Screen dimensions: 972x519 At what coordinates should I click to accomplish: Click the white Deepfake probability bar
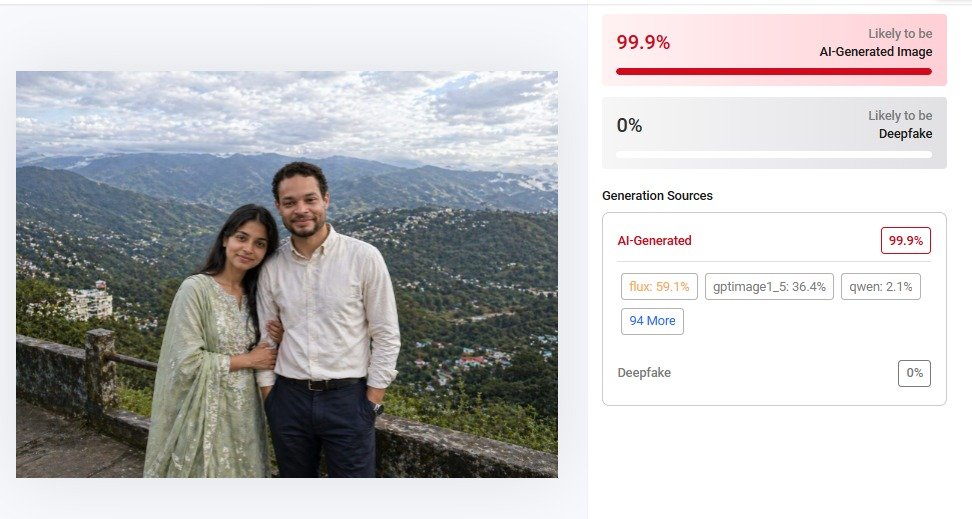pos(773,154)
